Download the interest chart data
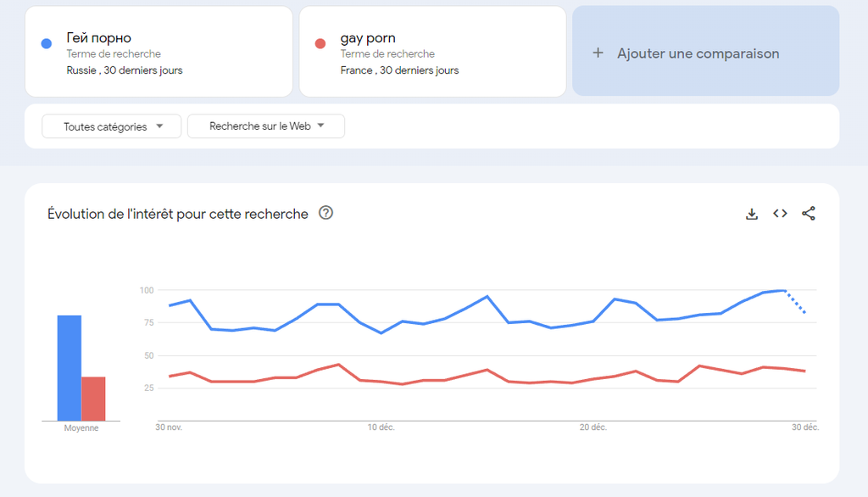Viewport: 868px width, 497px height. [751, 214]
